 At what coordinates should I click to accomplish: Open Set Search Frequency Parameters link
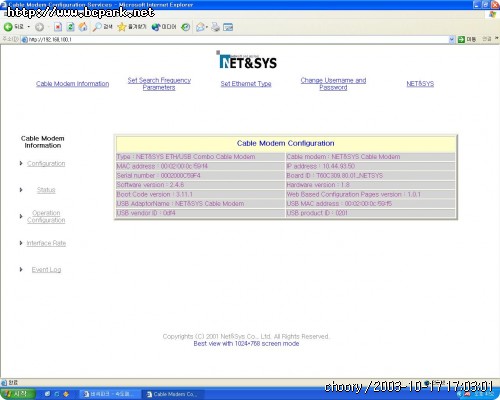159,84
